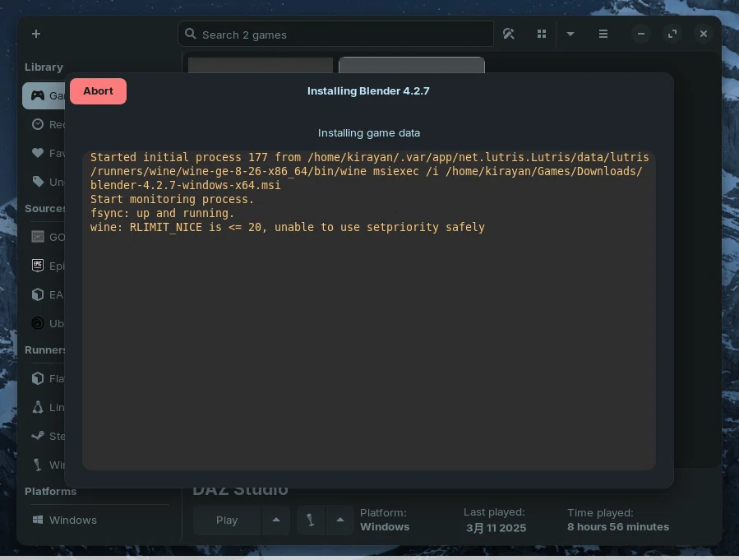Select the Ubisoft source icon
This screenshot has width=739, height=560.
point(38,323)
